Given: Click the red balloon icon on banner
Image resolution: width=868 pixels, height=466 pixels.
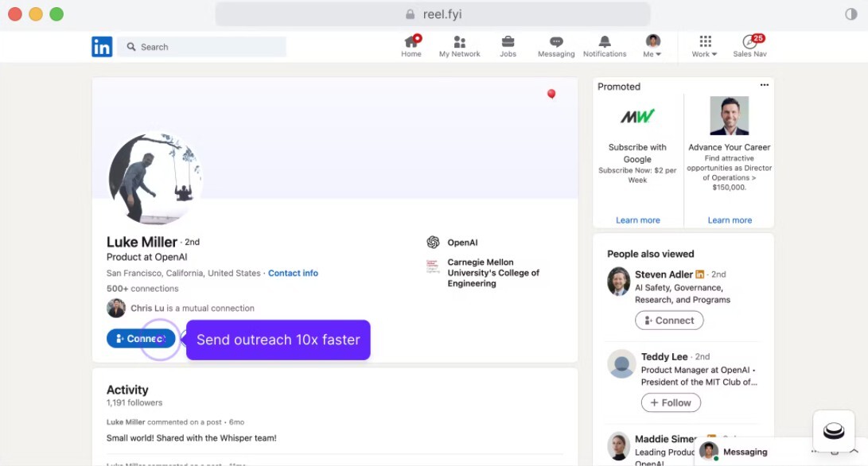Looking at the screenshot, I should 551,95.
